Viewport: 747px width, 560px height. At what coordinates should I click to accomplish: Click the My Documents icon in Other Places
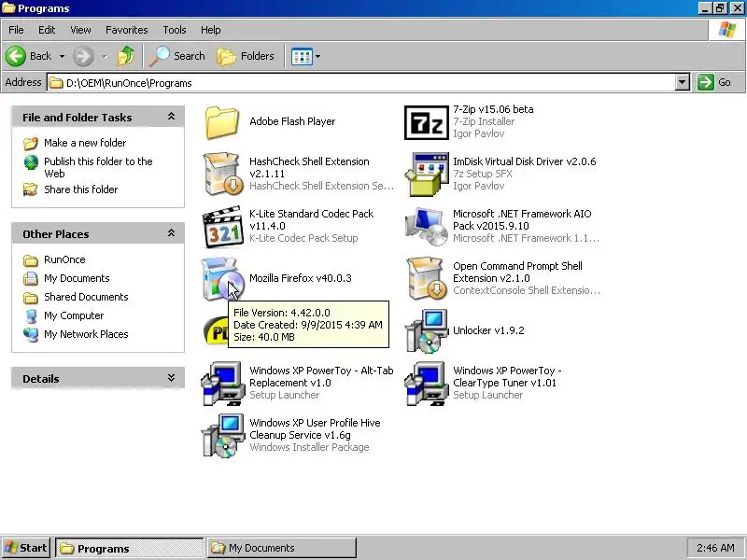pos(31,278)
